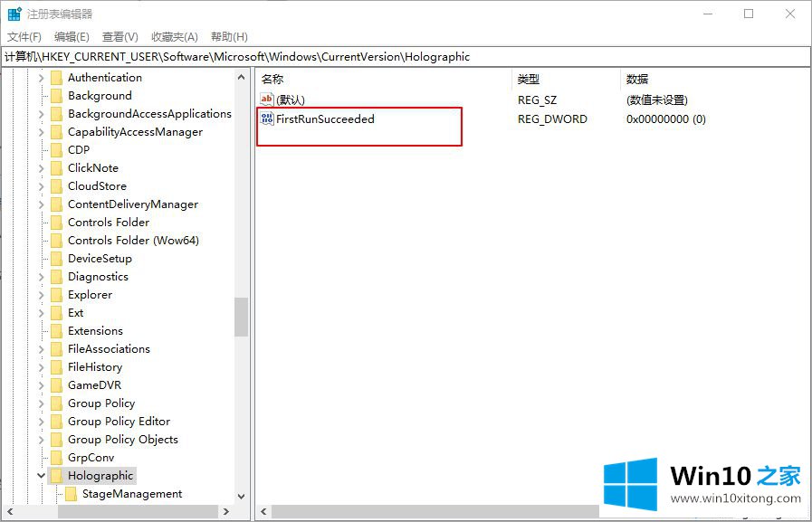
Task: Expand the GameDVR key
Action: (x=41, y=386)
